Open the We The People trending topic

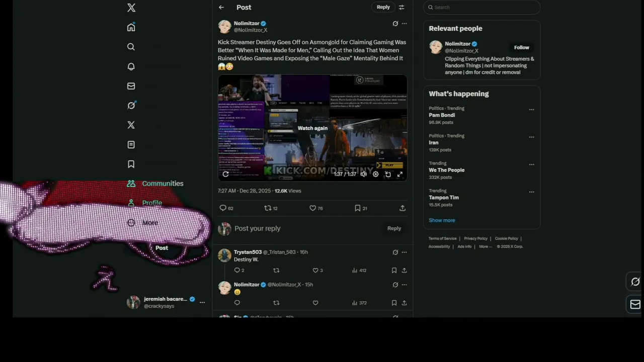click(447, 170)
